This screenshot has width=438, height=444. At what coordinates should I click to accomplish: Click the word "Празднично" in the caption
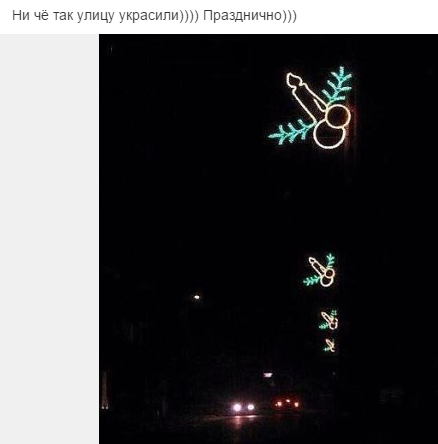(x=243, y=16)
